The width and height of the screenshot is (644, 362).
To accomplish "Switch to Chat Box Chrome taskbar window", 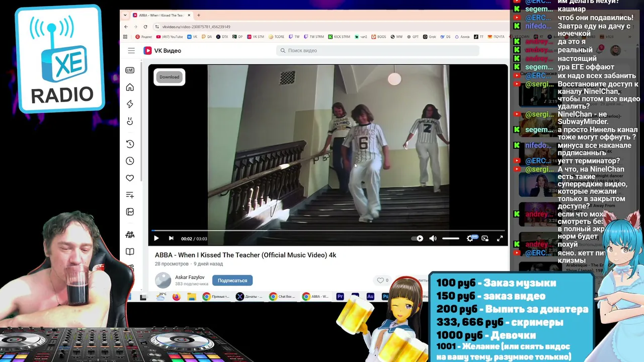I will click(x=283, y=297).
